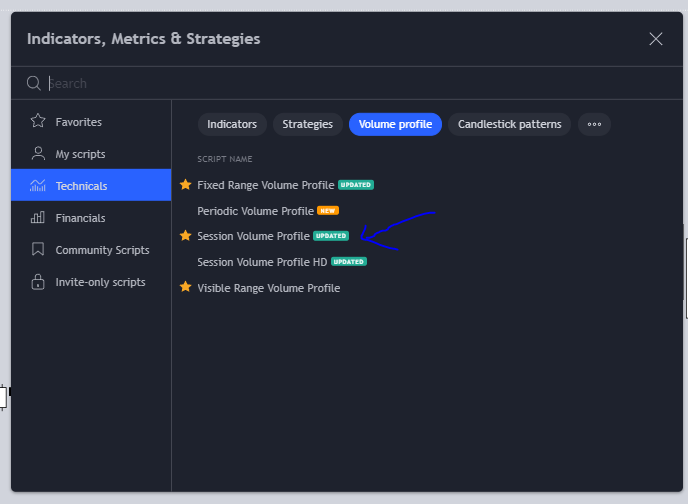
Task: Open the Favorites sidebar section
Action: [x=91, y=122]
